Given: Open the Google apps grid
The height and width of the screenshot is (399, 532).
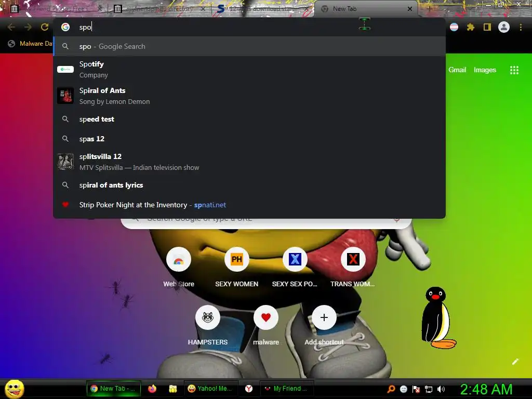Looking at the screenshot, I should pos(514,70).
